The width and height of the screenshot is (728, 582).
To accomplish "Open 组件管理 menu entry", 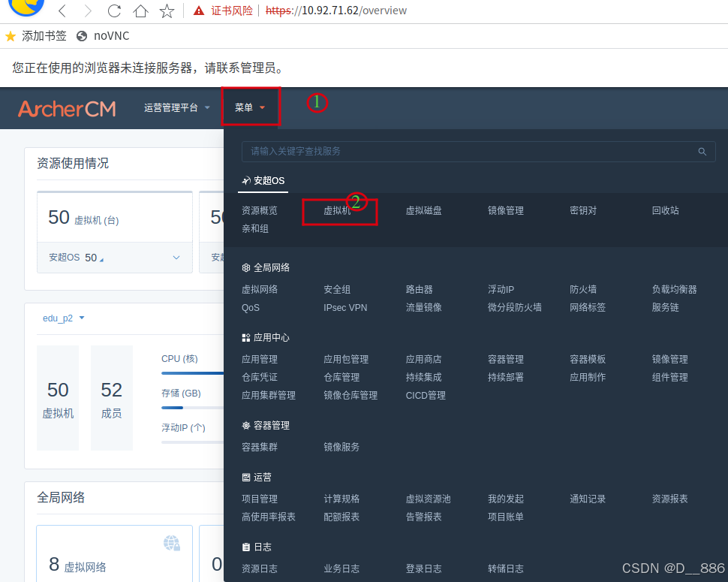I will [670, 377].
